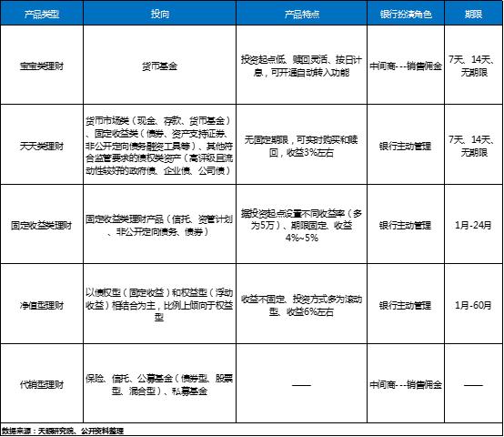Select the 无固定期限 feature cell
504x437 pixels.
point(301,145)
